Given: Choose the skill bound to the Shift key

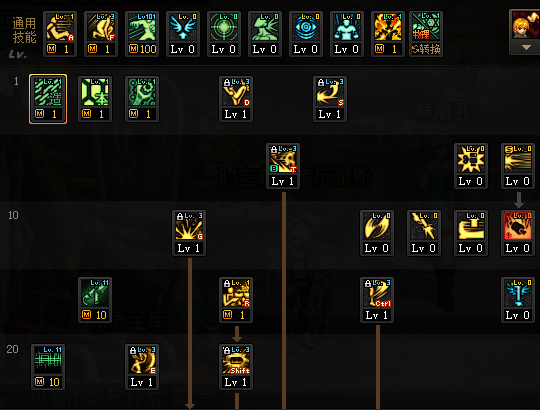Looking at the screenshot, I should [x=236, y=367].
